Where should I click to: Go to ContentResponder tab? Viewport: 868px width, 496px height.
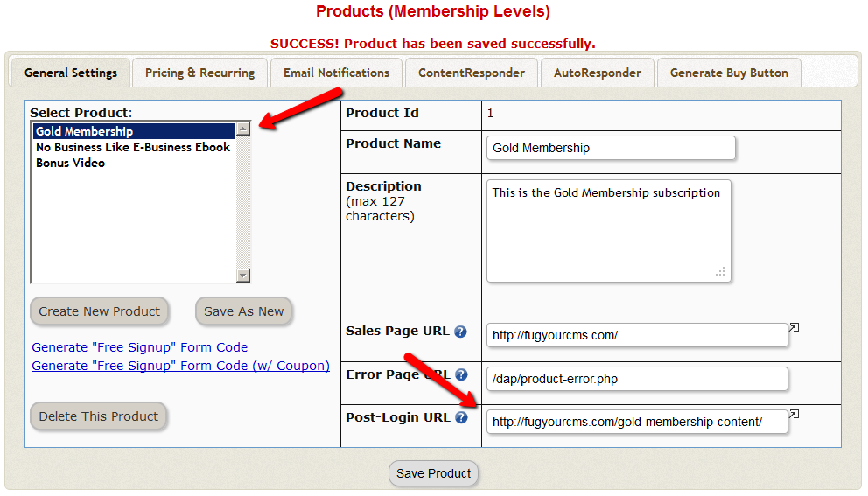[472, 73]
